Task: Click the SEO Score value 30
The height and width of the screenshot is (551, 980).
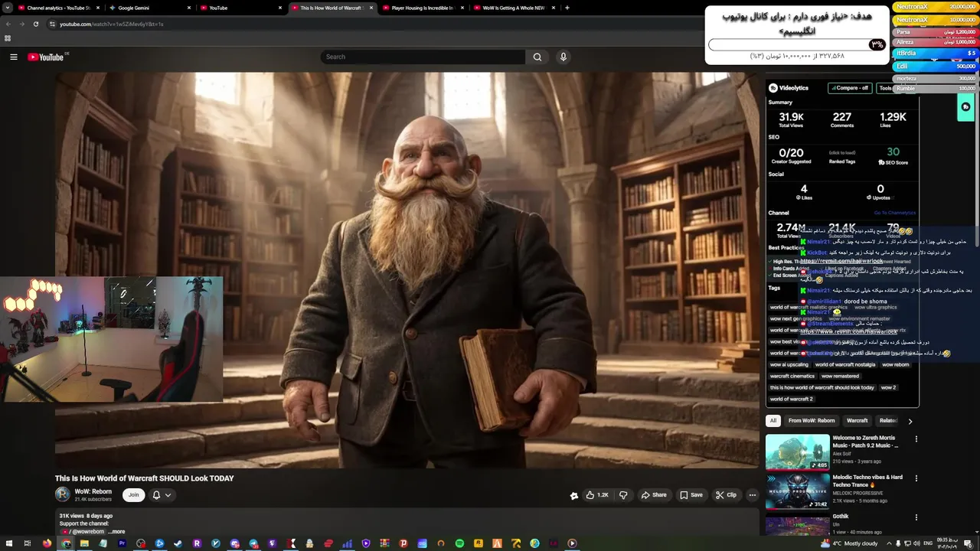Action: click(x=893, y=152)
